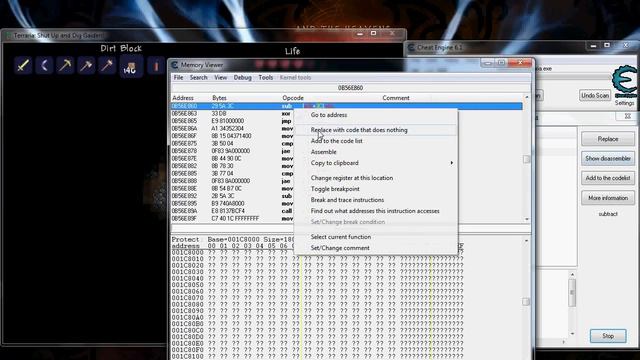Click the disassembler scrollbar down arrow
Screen dimensions: 640x360
(x=527, y=220)
